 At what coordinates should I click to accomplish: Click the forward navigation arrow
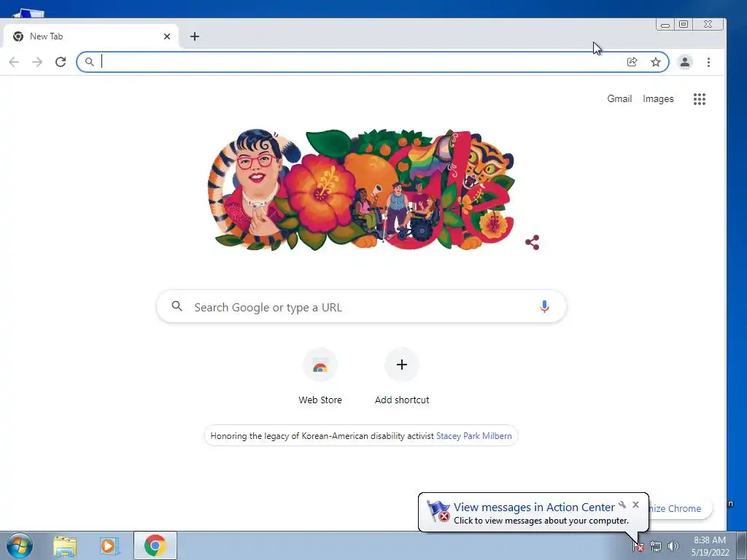point(37,62)
